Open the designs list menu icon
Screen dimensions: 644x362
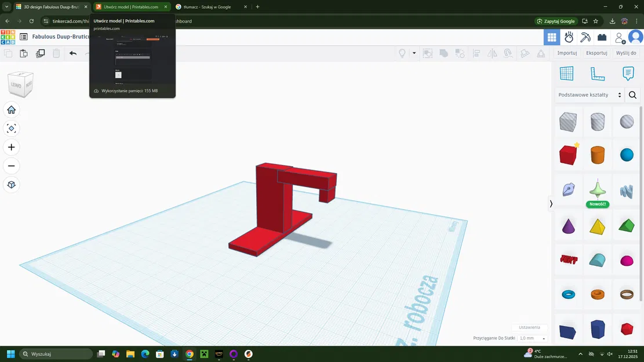click(x=24, y=37)
